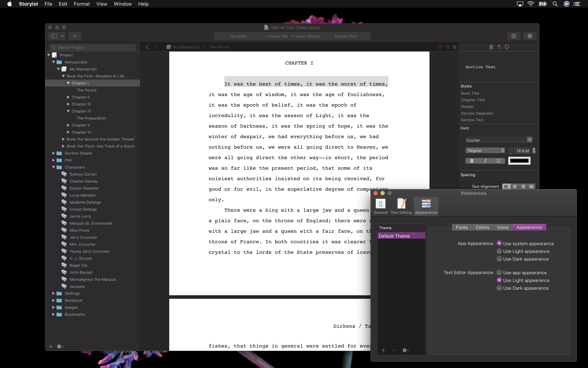Click Insert Return in the toolbar
The width and height of the screenshot is (588, 368).
(305, 36)
